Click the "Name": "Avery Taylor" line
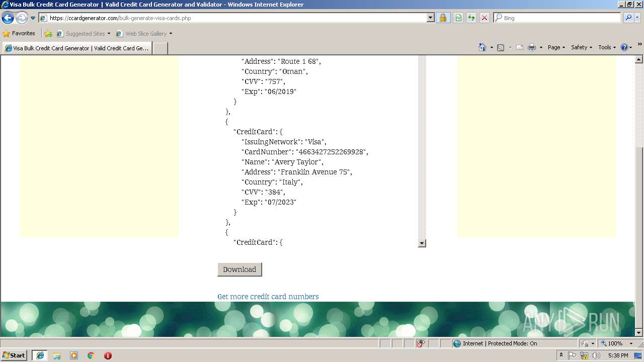The width and height of the screenshot is (644, 362). click(x=282, y=162)
